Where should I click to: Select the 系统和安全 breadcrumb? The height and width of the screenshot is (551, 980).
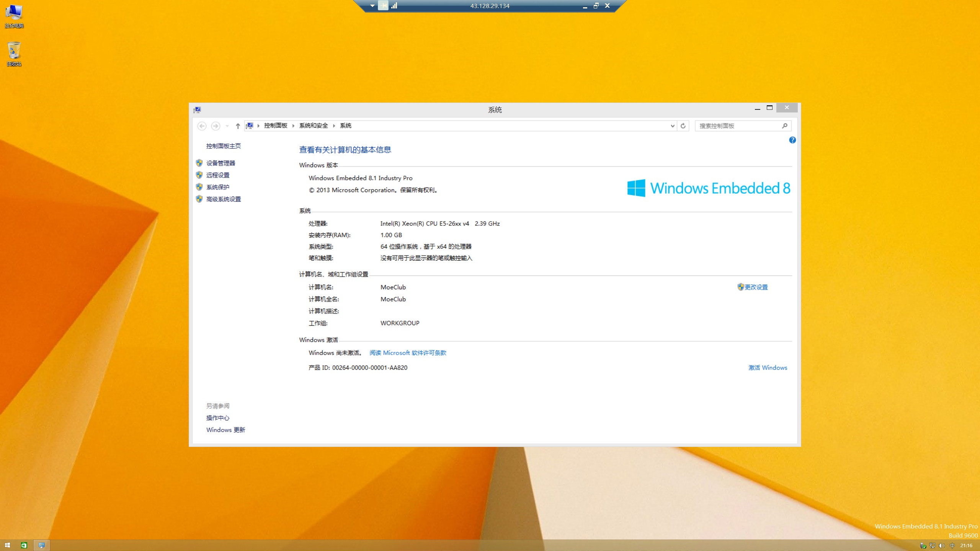tap(314, 126)
